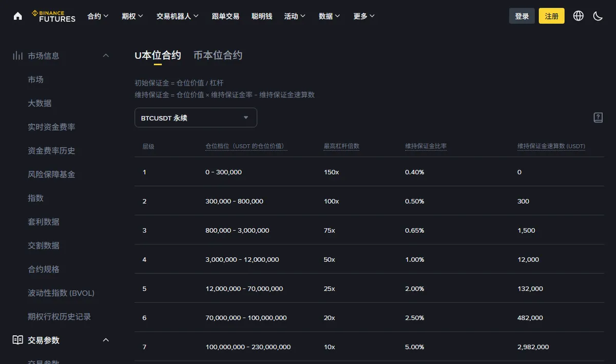616x364 pixels.
Task: Click the 0.40% margin rate
Action: (415, 172)
